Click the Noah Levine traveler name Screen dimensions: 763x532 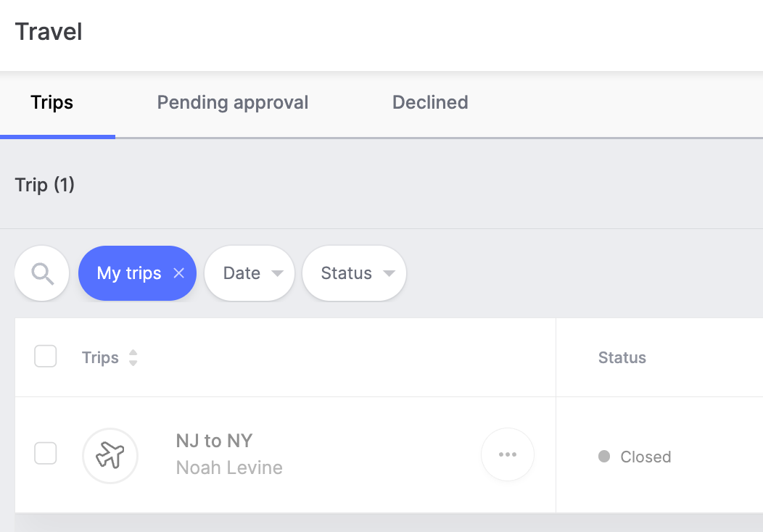pyautogui.click(x=229, y=467)
